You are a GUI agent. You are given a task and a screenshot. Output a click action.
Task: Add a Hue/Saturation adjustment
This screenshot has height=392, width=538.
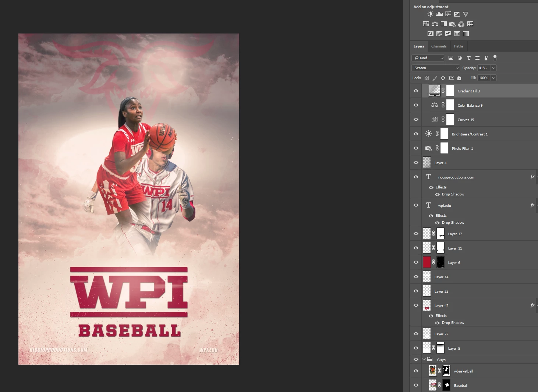click(x=426, y=24)
